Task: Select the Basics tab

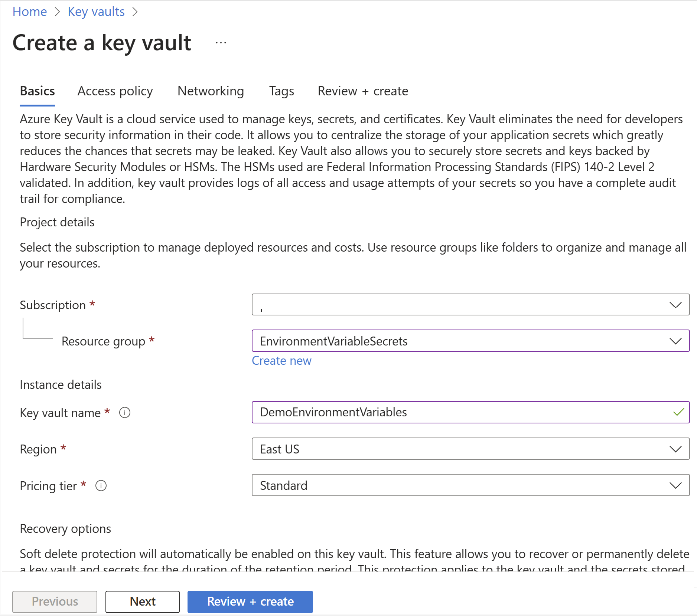Action: (x=38, y=91)
